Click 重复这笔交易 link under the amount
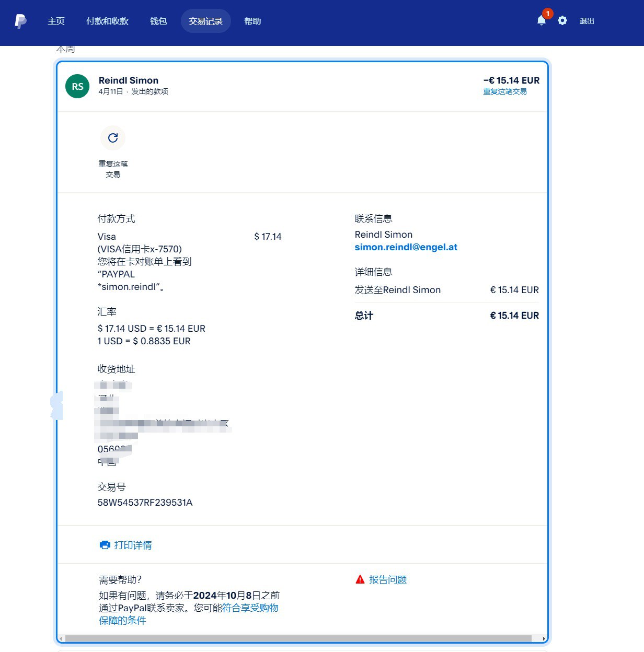Image resolution: width=644 pixels, height=652 pixels. coord(504,91)
